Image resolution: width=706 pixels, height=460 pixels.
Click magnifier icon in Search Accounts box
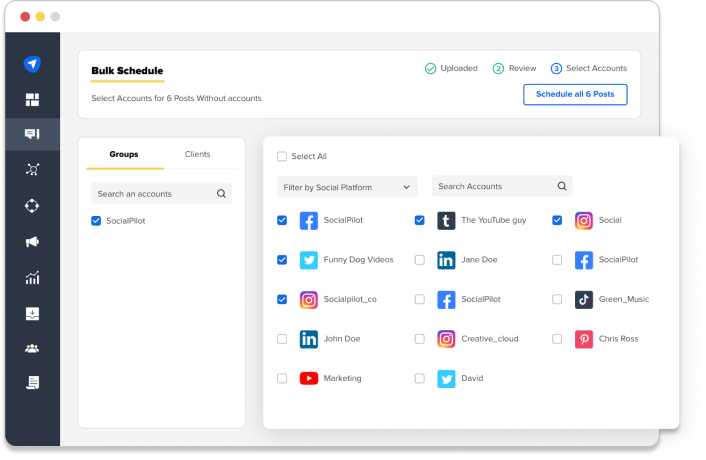click(562, 186)
